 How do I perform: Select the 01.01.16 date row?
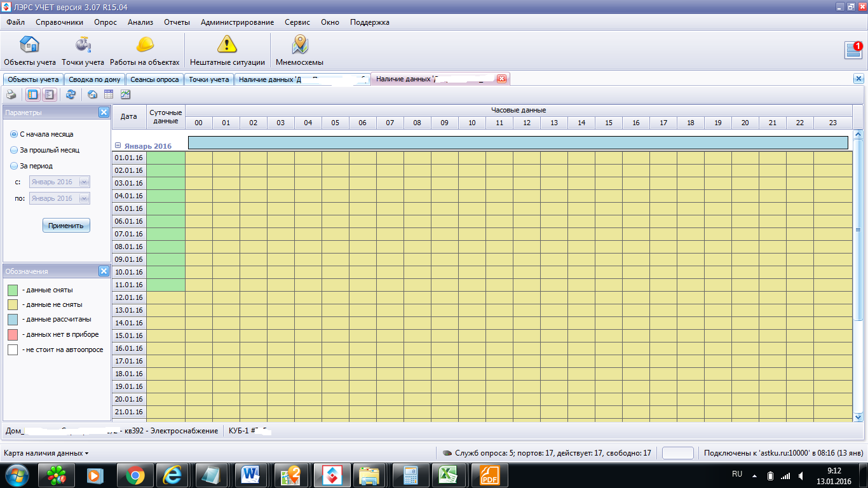point(129,158)
